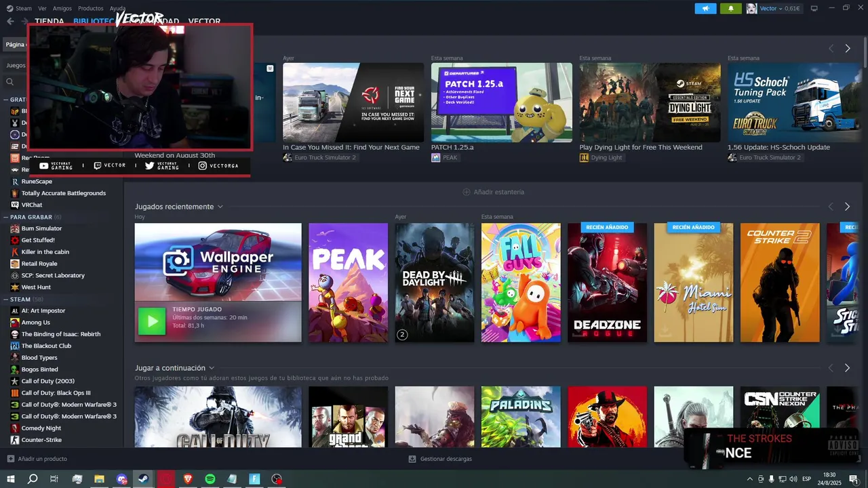Screen dimensions: 868x488
Task: Open the Windows Start menu
Action: click(x=10, y=479)
